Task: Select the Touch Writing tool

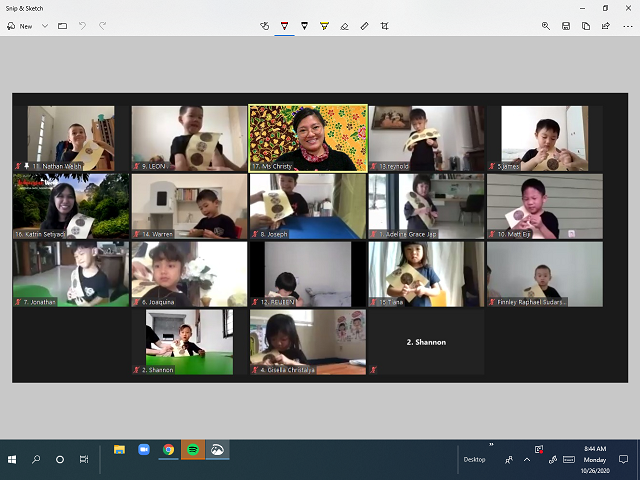Action: pos(264,26)
